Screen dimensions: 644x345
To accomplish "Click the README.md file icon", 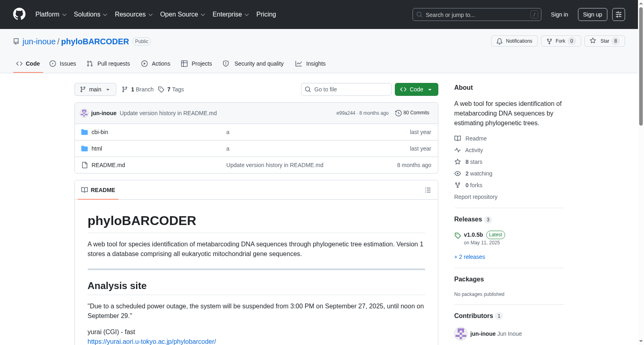I will coord(85,165).
